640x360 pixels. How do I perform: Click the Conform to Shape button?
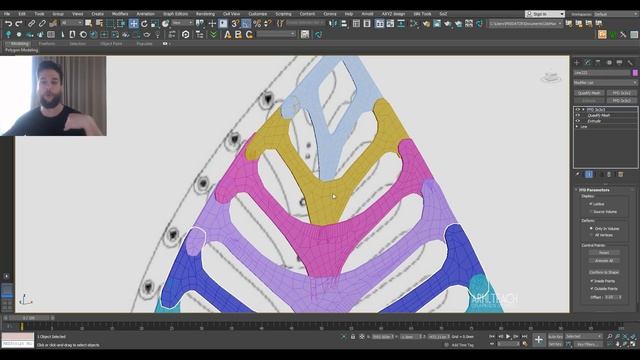604,272
